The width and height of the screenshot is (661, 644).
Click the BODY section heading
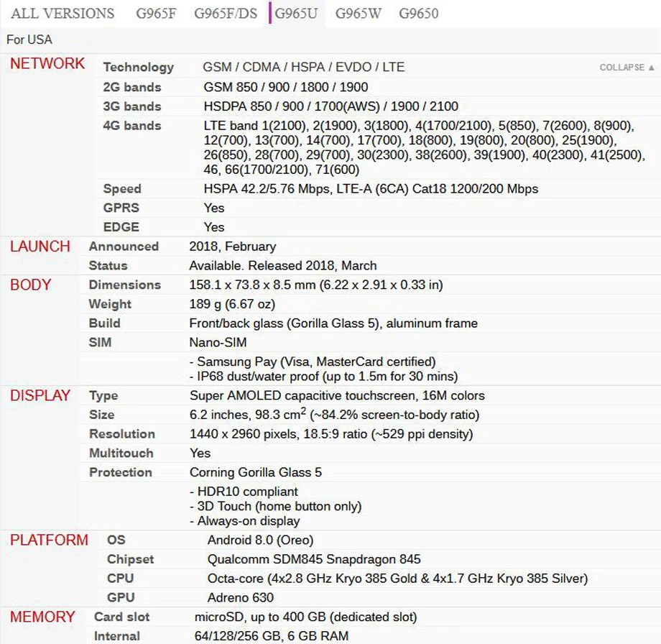click(30, 285)
